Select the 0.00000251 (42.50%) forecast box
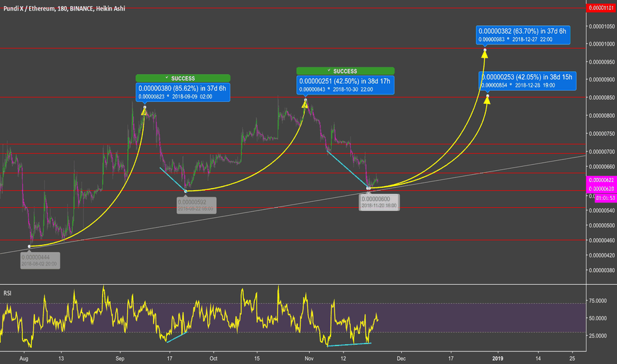The image size is (617, 364). [345, 85]
